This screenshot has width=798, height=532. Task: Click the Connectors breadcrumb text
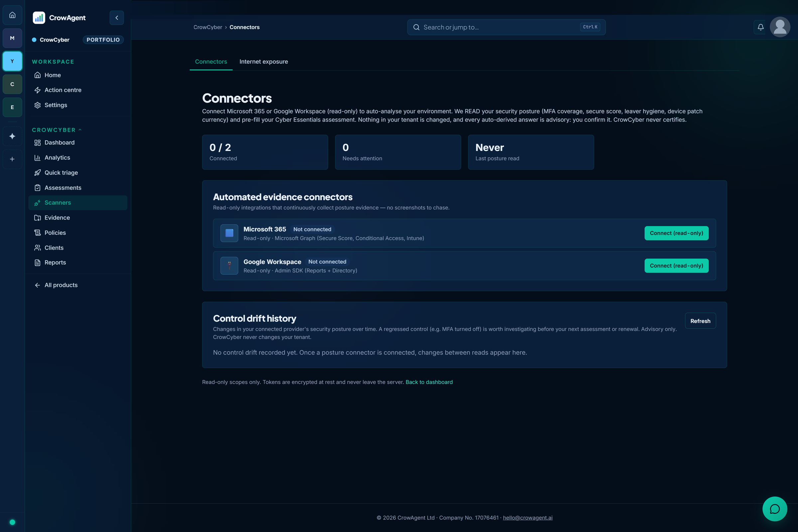(x=244, y=27)
